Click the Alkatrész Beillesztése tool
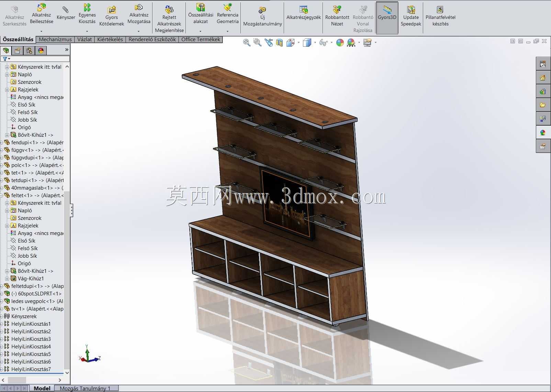This screenshot has width=551, height=392. [x=42, y=14]
